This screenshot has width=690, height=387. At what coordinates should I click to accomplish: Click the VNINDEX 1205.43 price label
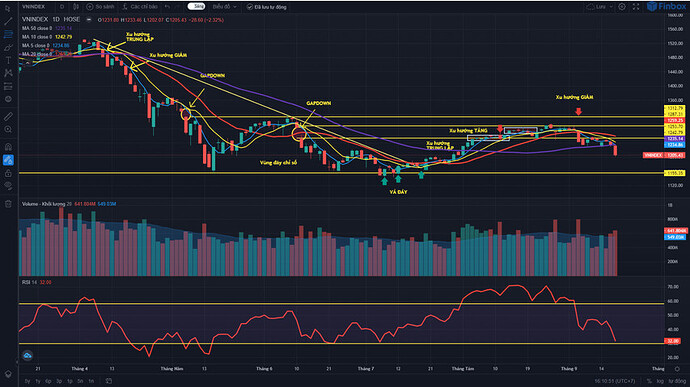pyautogui.click(x=664, y=155)
